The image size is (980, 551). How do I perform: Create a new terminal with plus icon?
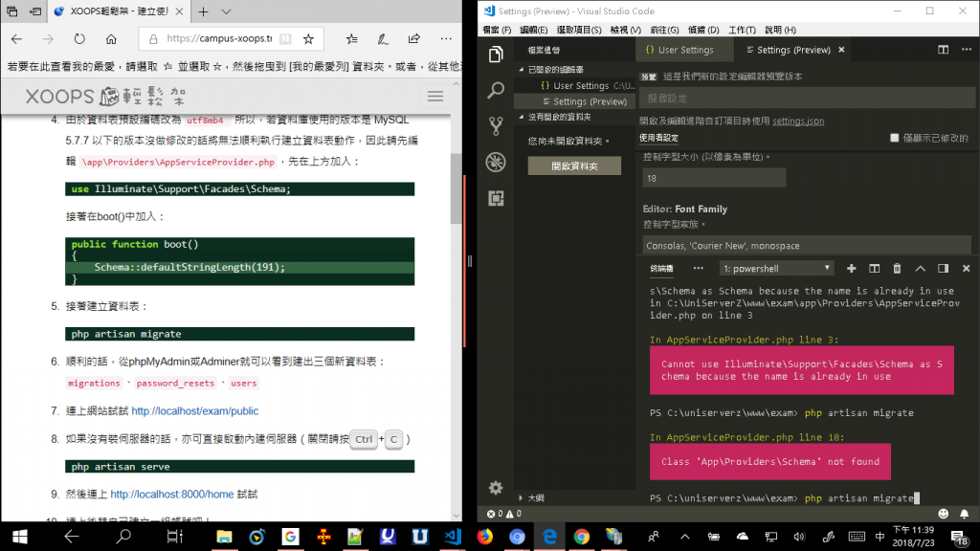(x=851, y=269)
